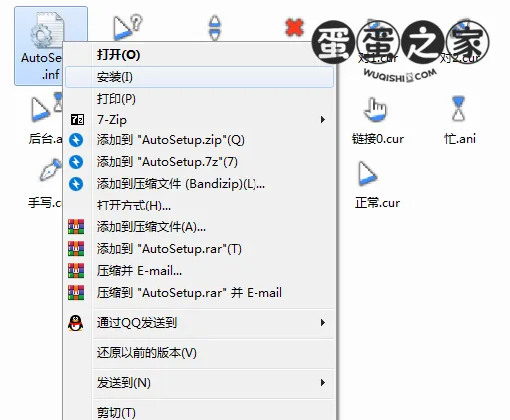
Task: Choose 打开(O) from context menu
Action: pyautogui.click(x=200, y=55)
